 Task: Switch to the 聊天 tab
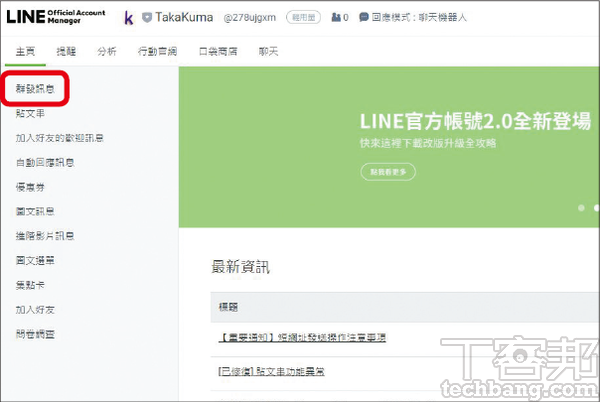pos(268,51)
